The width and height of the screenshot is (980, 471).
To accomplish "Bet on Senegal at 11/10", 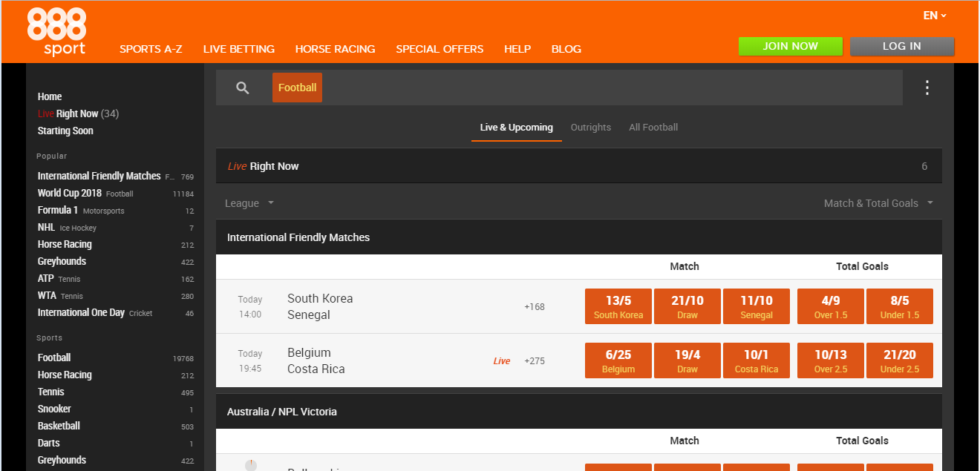I will [x=757, y=306].
